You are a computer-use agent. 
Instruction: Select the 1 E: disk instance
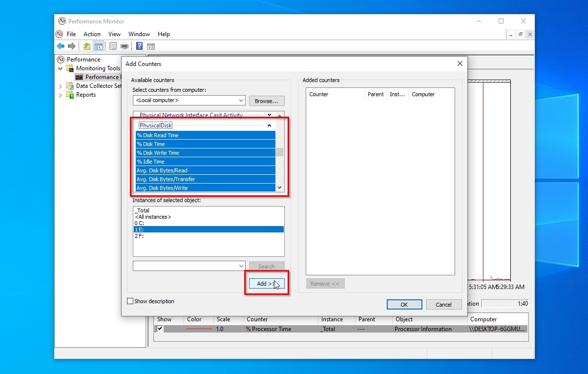[209, 229]
